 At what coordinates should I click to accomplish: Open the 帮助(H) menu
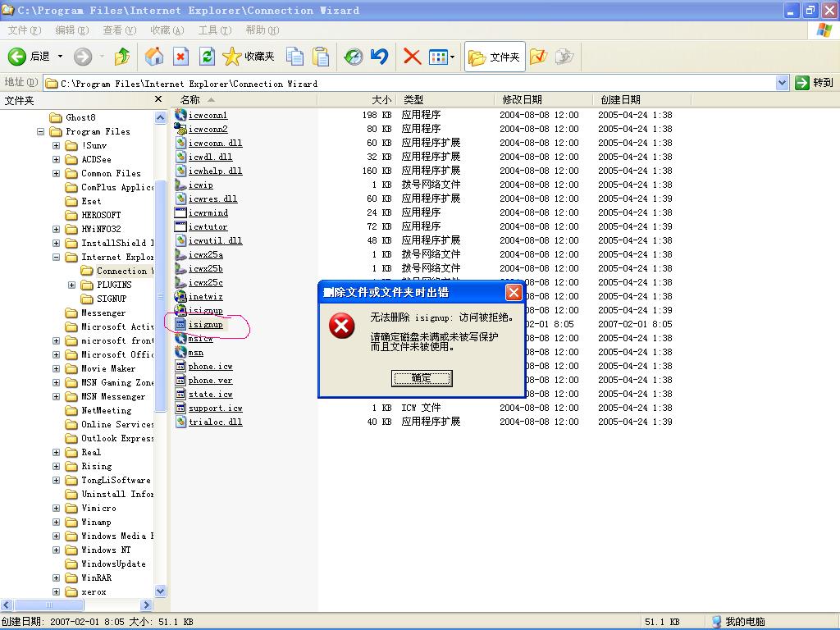coord(262,30)
